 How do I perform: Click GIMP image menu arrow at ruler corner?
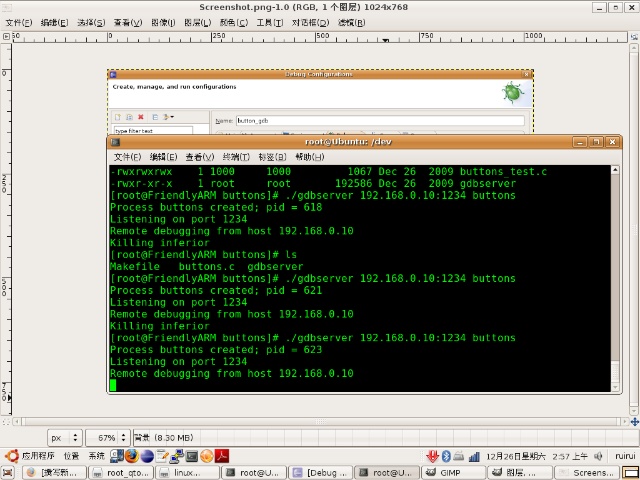point(6,37)
